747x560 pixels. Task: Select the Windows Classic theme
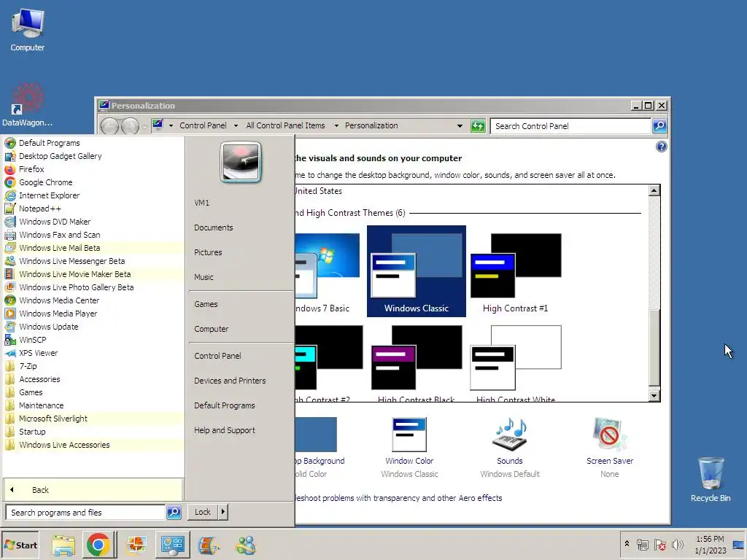pyautogui.click(x=417, y=271)
